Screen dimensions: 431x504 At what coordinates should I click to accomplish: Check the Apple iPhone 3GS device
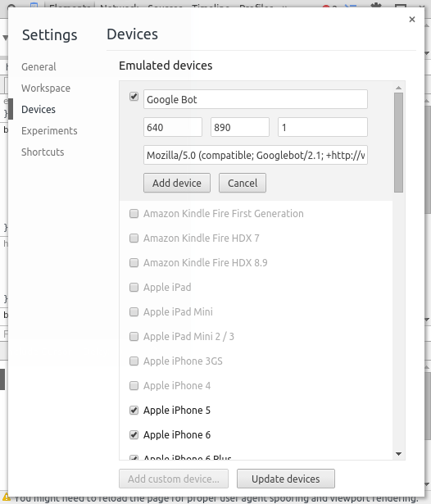[134, 361]
